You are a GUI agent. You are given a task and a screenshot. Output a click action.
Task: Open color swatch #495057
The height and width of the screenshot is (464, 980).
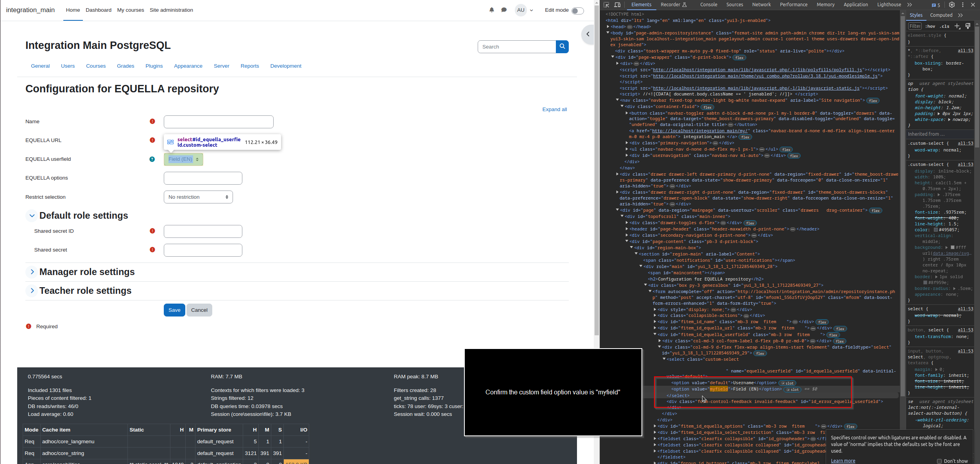[x=936, y=230]
